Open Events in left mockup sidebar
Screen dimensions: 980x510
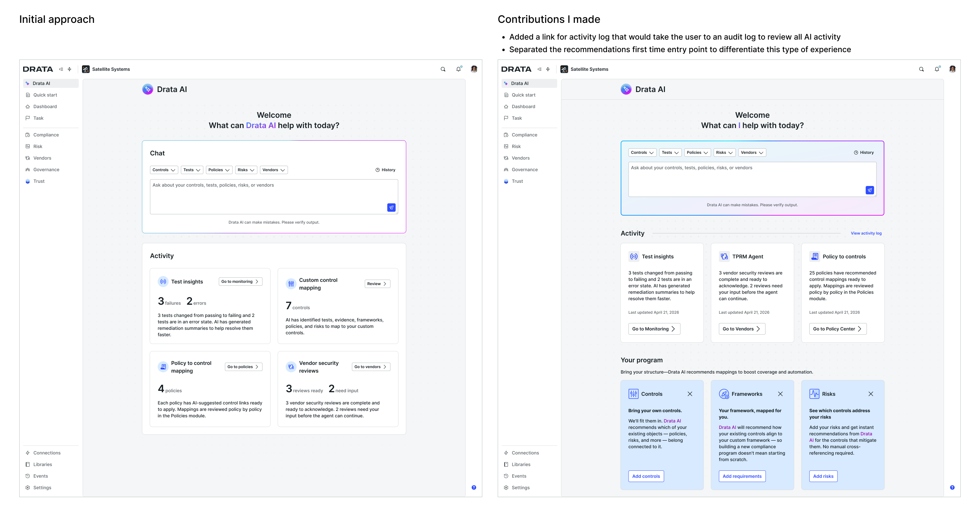(50, 476)
